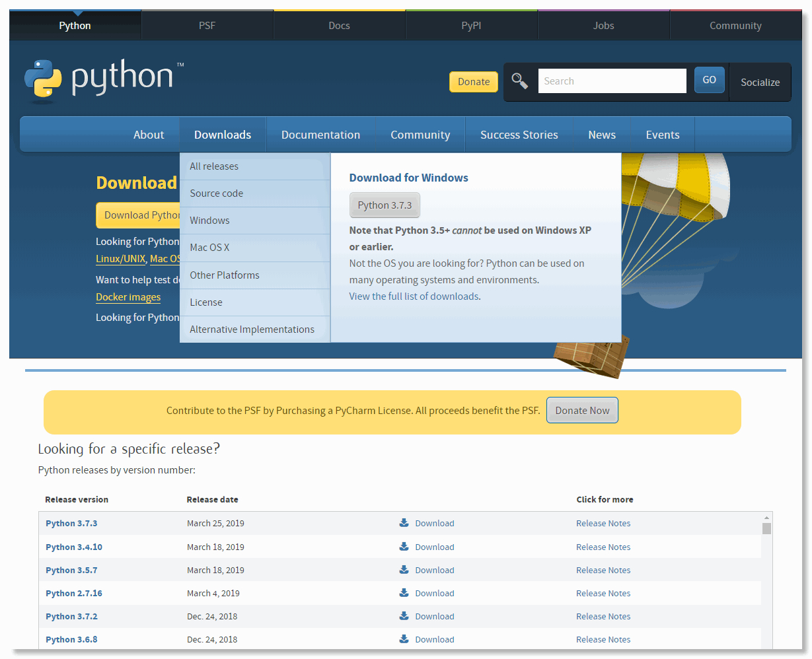
Task: Click the download icon for Python 3.7.2
Action: 404,616
